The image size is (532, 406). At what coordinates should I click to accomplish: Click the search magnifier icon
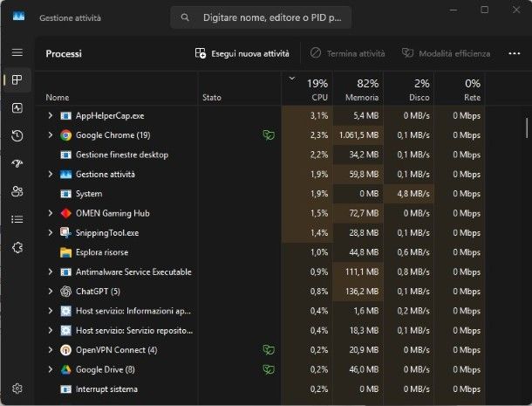pyautogui.click(x=185, y=17)
